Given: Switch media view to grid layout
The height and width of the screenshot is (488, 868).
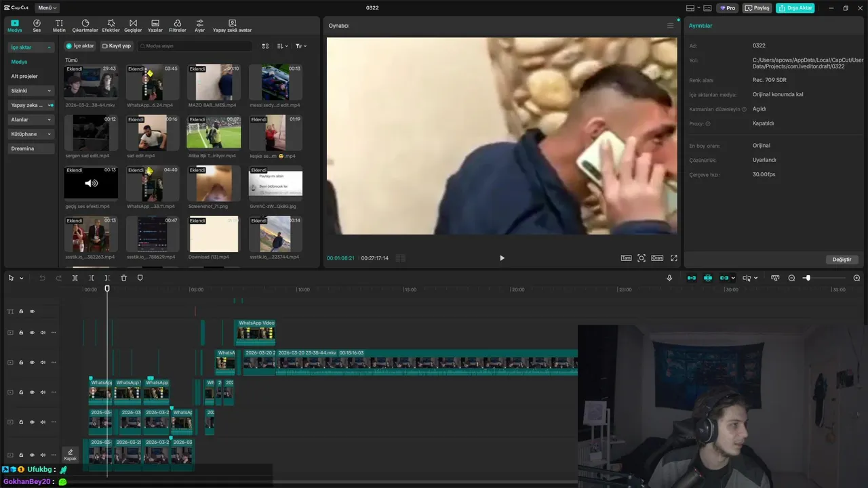Looking at the screenshot, I should click(x=265, y=46).
